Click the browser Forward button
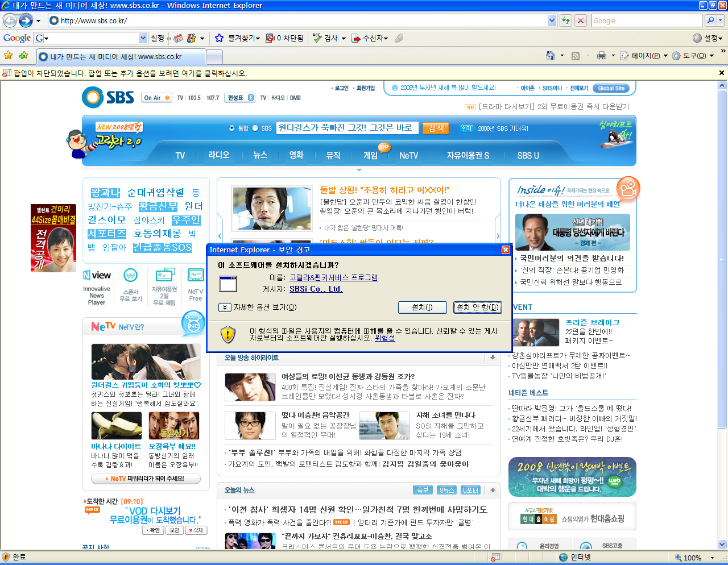728x565 pixels. tap(26, 20)
